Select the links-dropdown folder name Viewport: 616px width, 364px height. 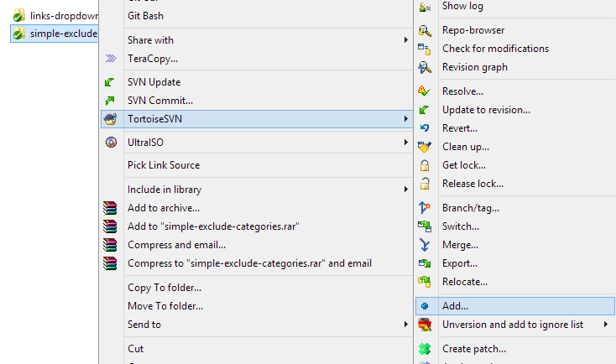click(64, 16)
